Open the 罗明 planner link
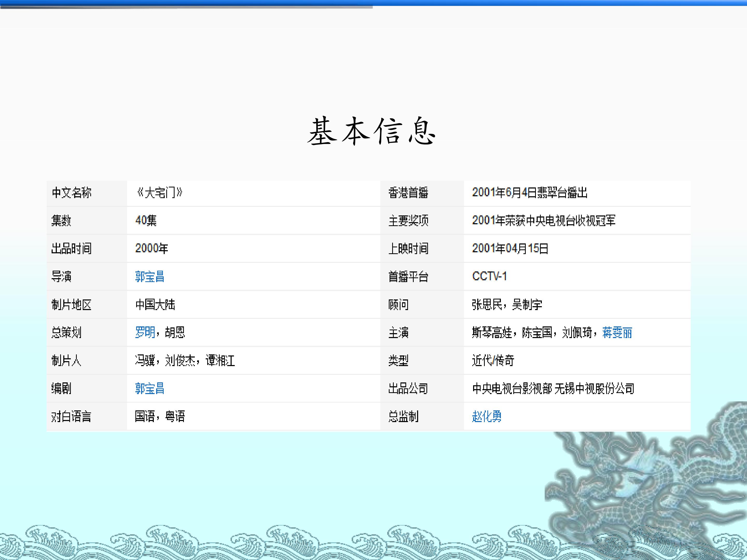 145,332
